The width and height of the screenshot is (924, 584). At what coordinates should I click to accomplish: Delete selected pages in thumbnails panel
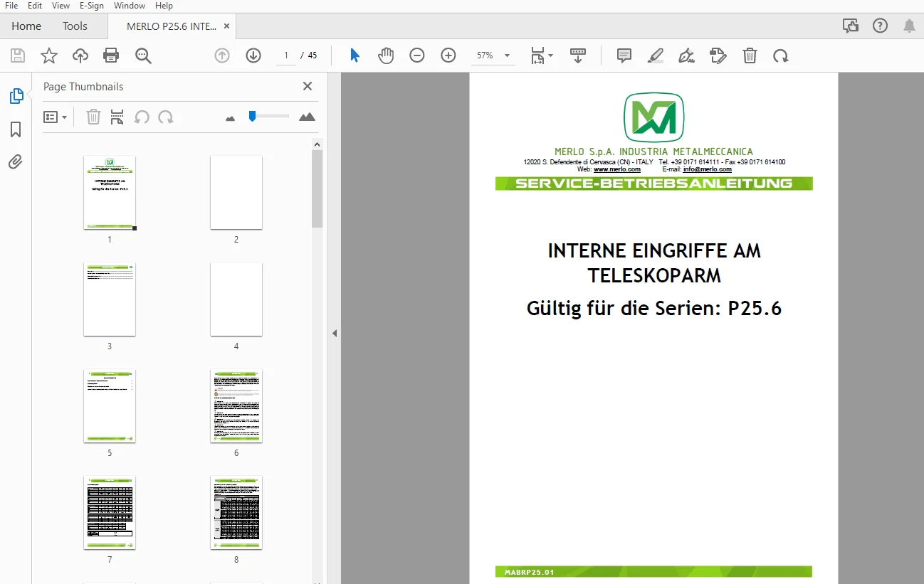[93, 117]
